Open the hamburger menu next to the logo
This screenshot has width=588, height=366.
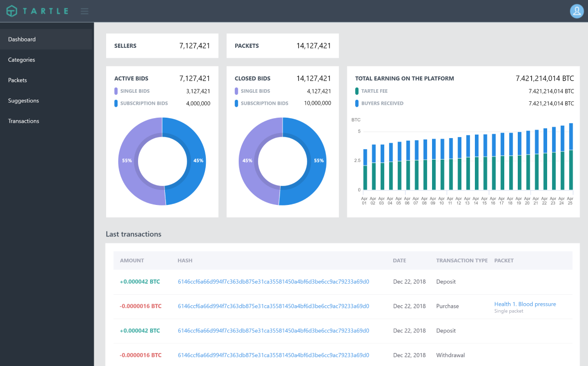(x=84, y=11)
